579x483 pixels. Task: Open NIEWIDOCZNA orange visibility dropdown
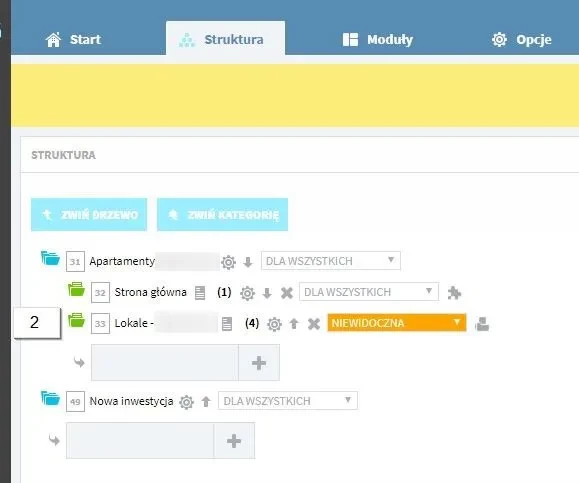397,323
